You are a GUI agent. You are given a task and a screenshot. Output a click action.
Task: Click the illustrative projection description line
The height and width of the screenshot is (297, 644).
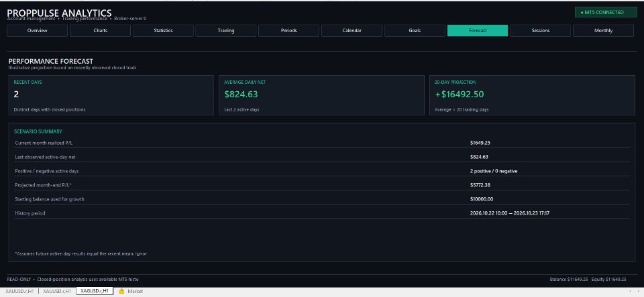click(x=72, y=67)
